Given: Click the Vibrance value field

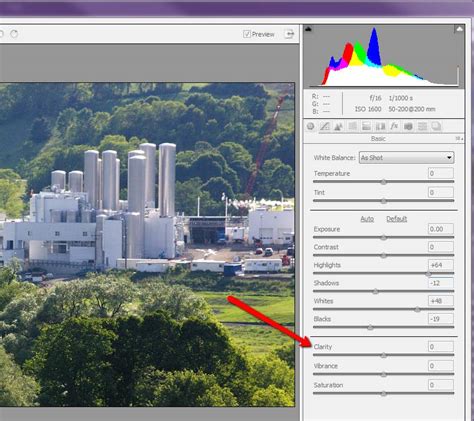Looking at the screenshot, I should click(x=441, y=366).
